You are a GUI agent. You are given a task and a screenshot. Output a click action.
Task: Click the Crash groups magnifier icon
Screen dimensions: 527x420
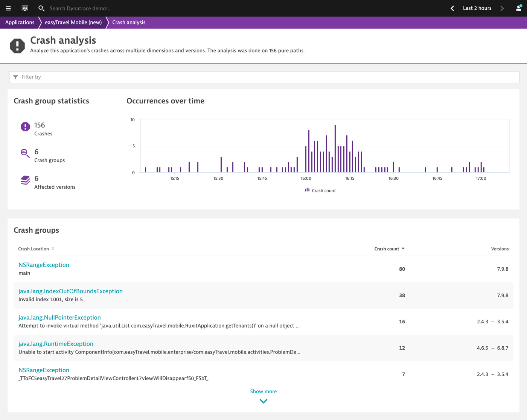click(25, 153)
